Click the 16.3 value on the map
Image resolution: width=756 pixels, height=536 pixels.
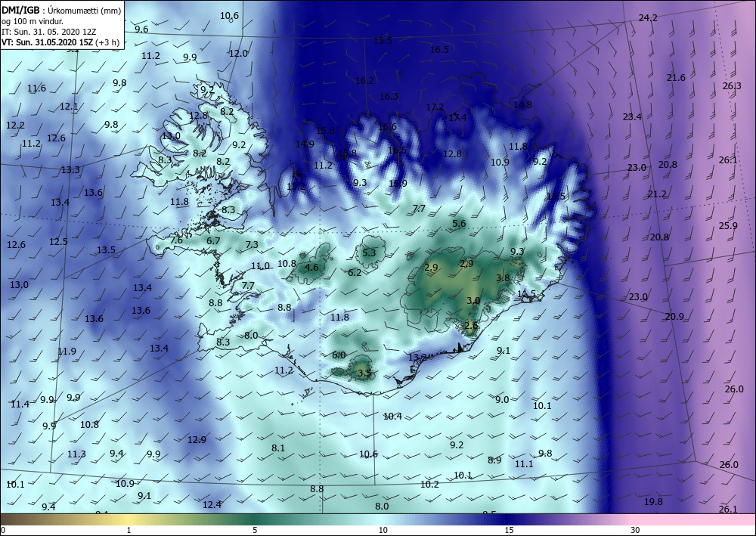pos(388,97)
